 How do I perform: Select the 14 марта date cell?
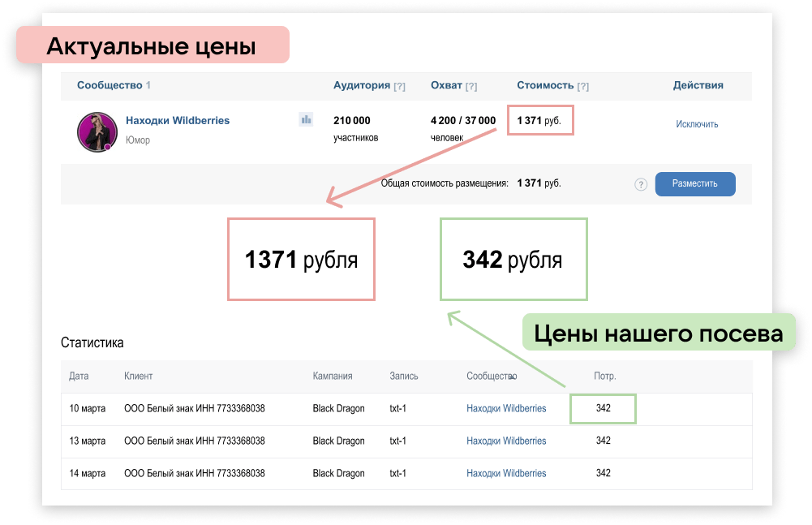88,473
